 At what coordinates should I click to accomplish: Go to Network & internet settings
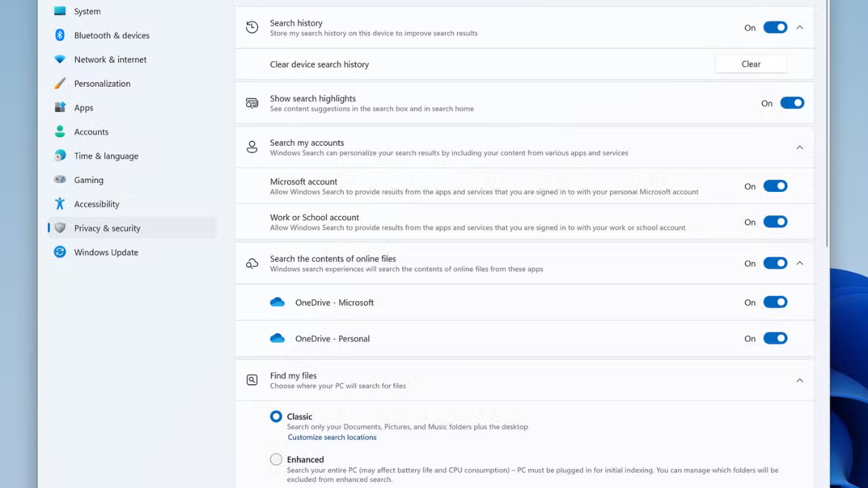coord(132,60)
